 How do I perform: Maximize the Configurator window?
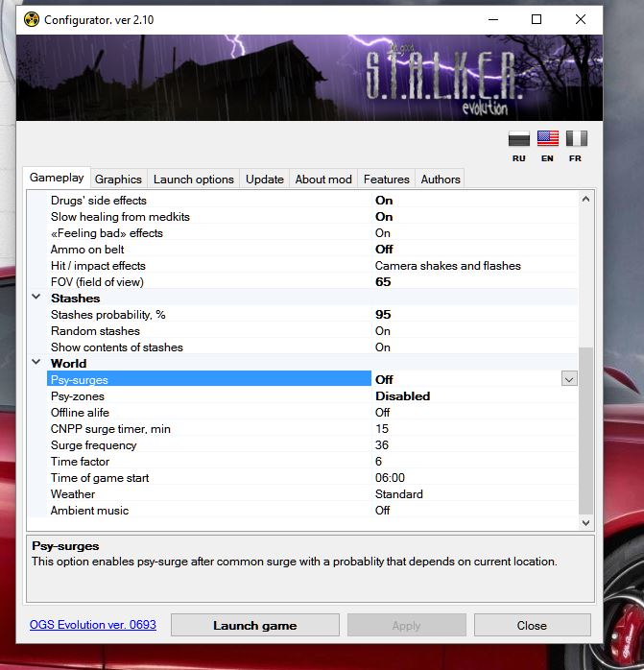[537, 19]
